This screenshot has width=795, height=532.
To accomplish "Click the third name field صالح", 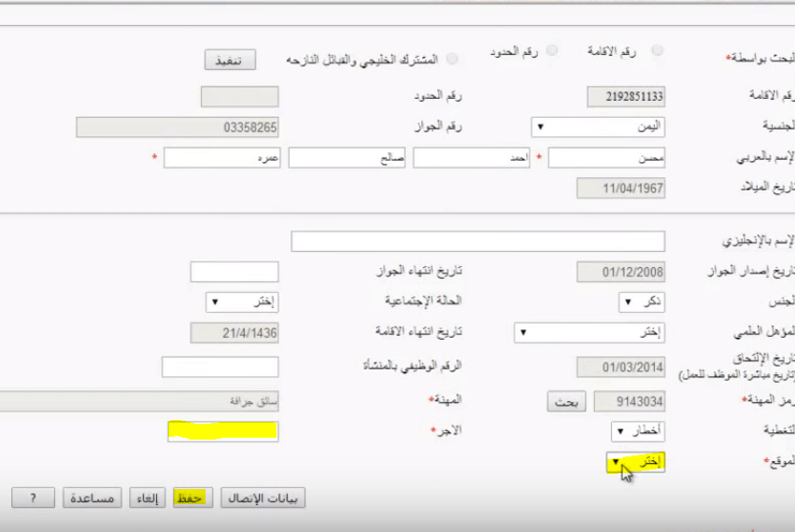I will coord(347,158).
